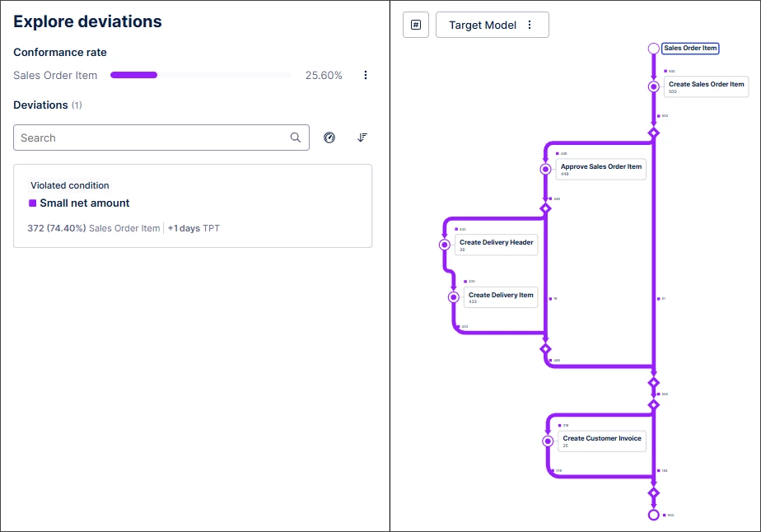Click the sort deviations icon

[x=362, y=138]
